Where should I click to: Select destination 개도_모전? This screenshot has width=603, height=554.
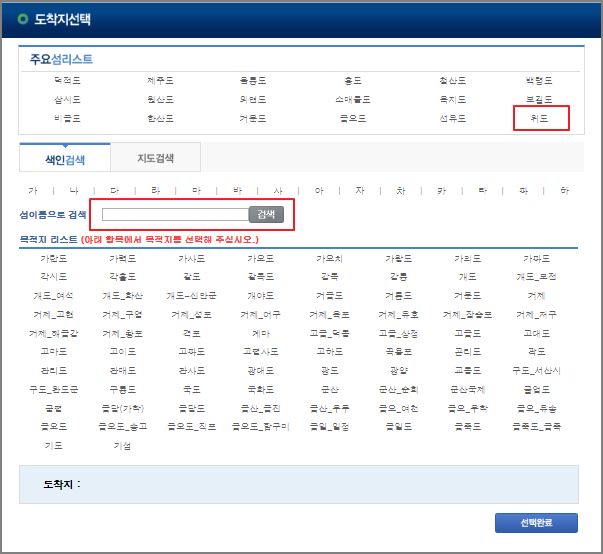coord(536,277)
